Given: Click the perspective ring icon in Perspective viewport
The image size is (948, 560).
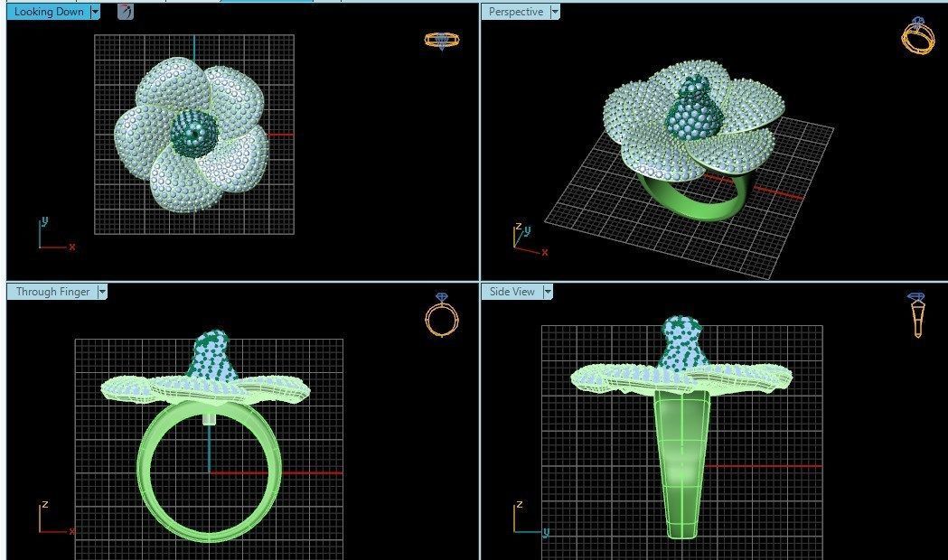Looking at the screenshot, I should pyautogui.click(x=917, y=35).
